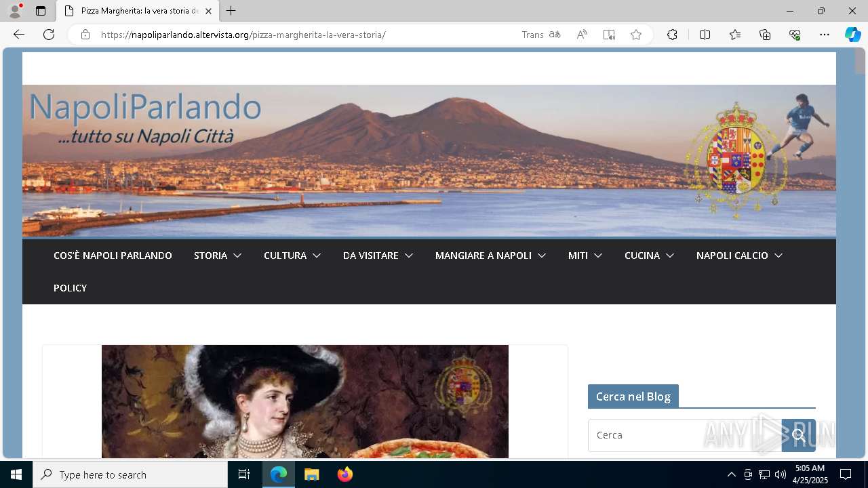This screenshot has height=488, width=868.
Task: Click the Cerca search input field
Action: (x=685, y=435)
